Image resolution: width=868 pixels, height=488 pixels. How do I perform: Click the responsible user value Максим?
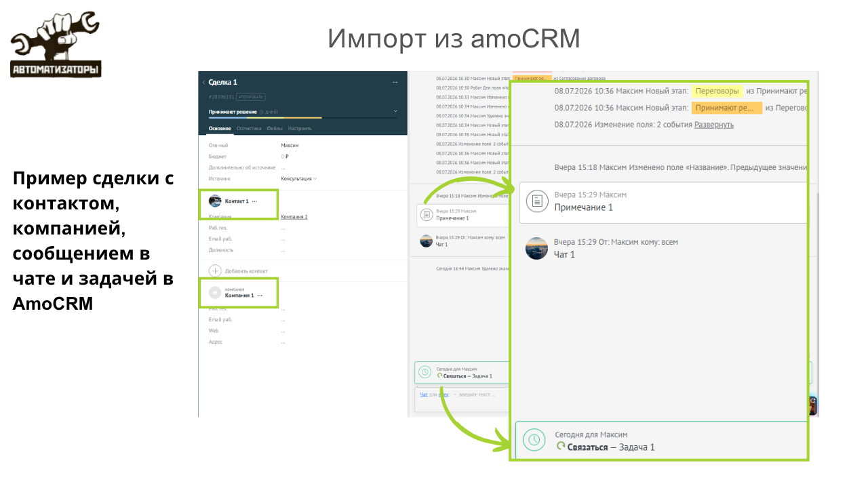coord(290,145)
